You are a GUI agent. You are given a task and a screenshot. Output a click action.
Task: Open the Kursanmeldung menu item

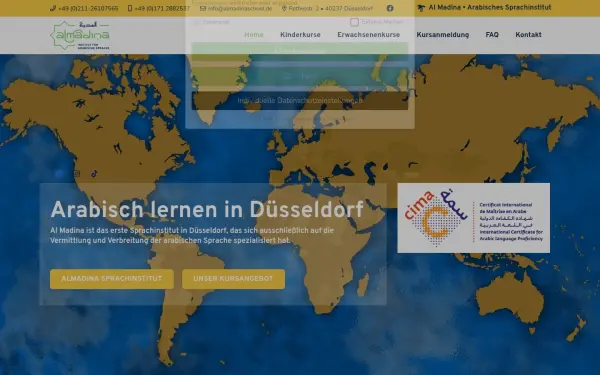pos(443,35)
